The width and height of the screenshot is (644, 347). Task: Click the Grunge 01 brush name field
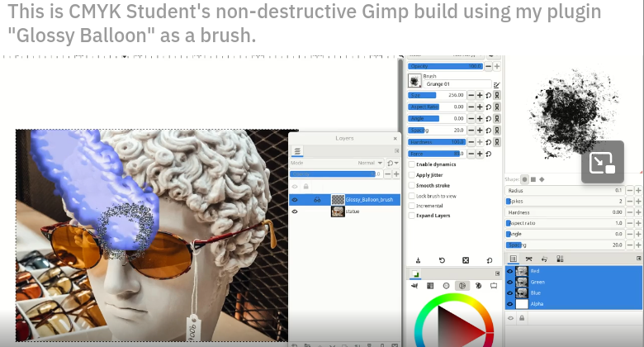457,84
